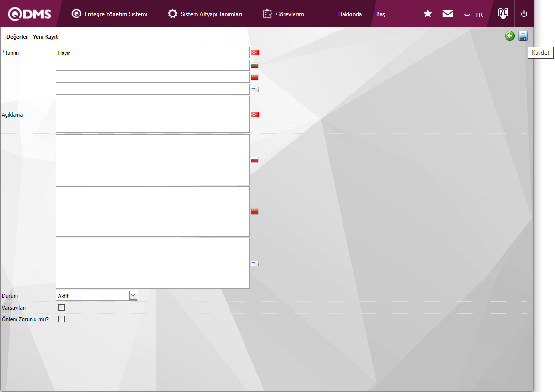This screenshot has width=555, height=392.
Task: Open Görevlerim menu
Action: point(283,14)
